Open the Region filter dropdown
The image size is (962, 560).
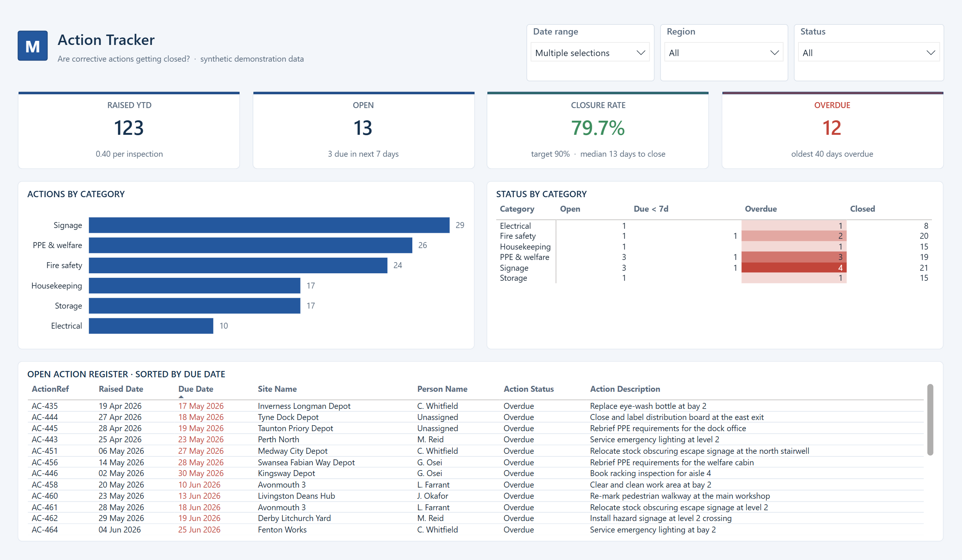pos(724,53)
